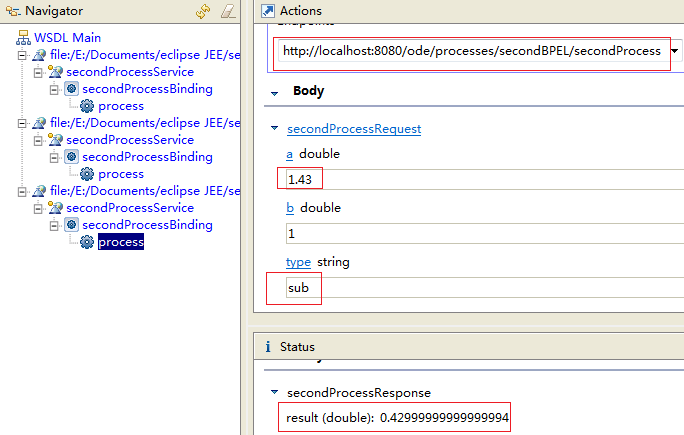Click the third secondProcessService service icon
The image size is (684, 435).
(x=55, y=208)
